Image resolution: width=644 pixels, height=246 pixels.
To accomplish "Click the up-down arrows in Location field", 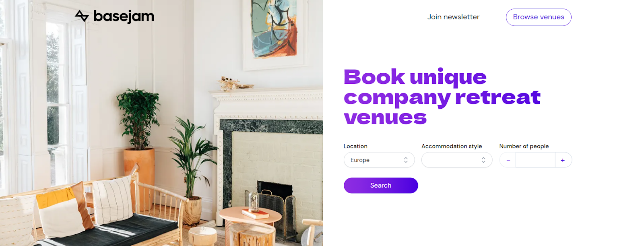I will tap(406, 160).
